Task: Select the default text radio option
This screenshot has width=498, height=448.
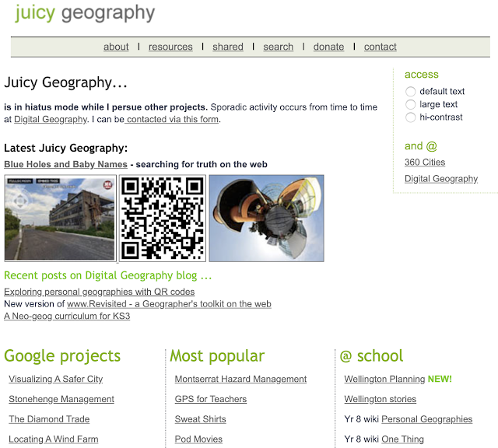Action: tap(410, 92)
